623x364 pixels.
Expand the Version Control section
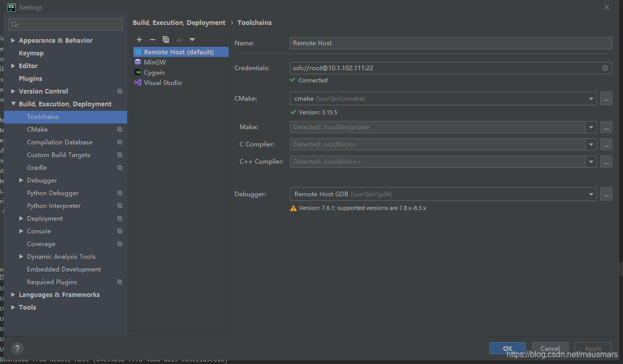(x=13, y=91)
